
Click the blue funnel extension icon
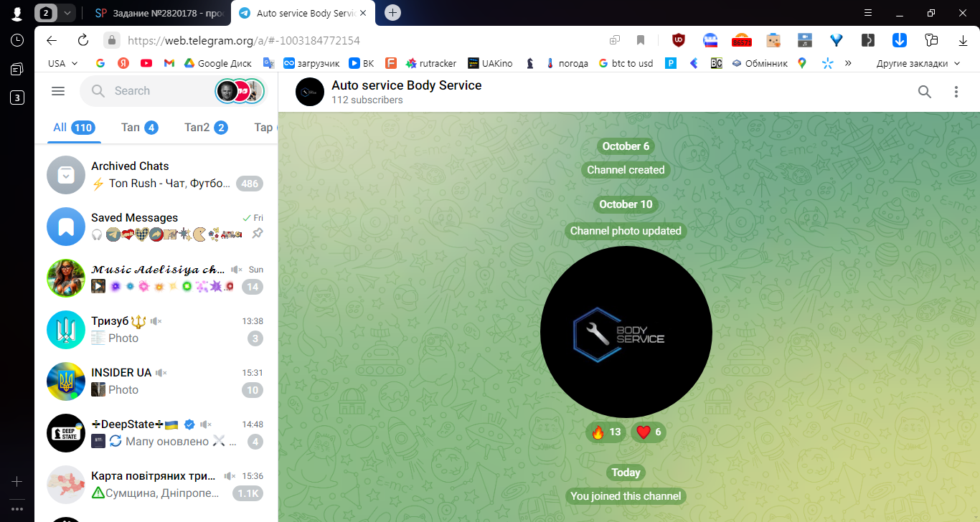(x=836, y=40)
